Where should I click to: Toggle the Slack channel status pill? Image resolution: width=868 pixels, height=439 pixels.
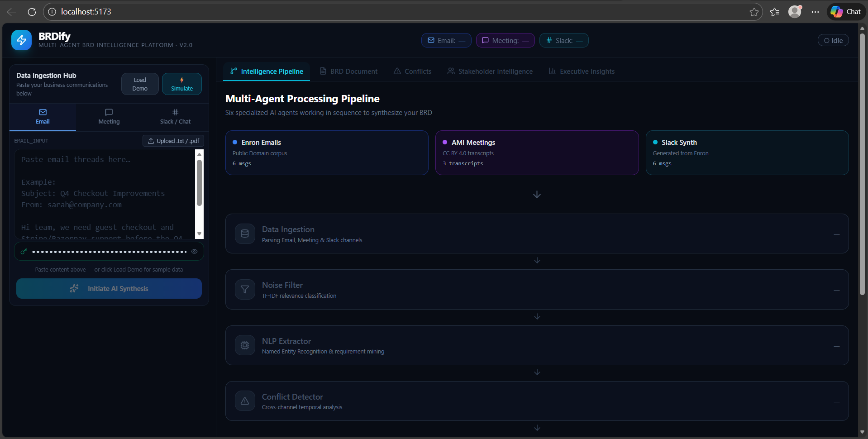563,40
